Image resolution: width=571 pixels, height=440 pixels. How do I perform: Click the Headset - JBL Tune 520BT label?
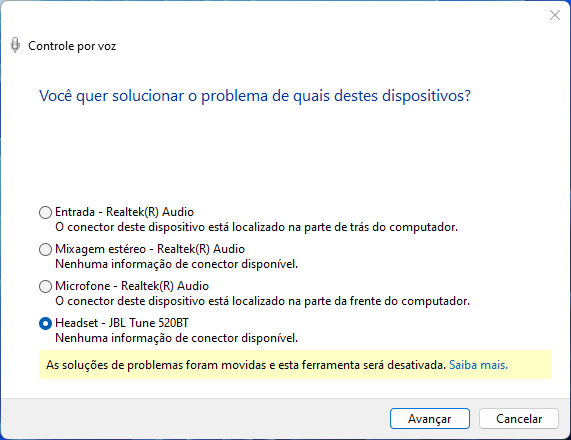coord(122,323)
